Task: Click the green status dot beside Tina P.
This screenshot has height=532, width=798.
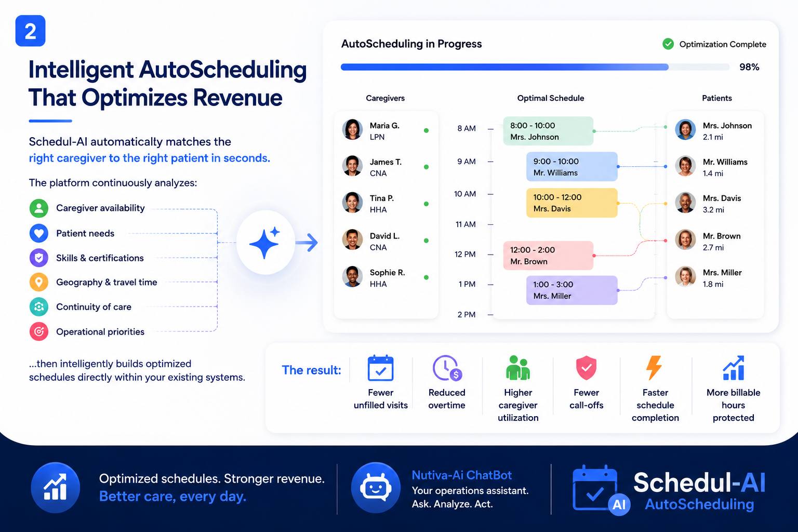Action: click(426, 204)
